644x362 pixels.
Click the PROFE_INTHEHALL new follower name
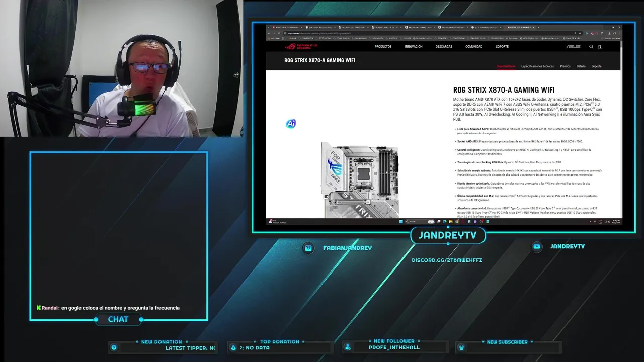tap(394, 347)
